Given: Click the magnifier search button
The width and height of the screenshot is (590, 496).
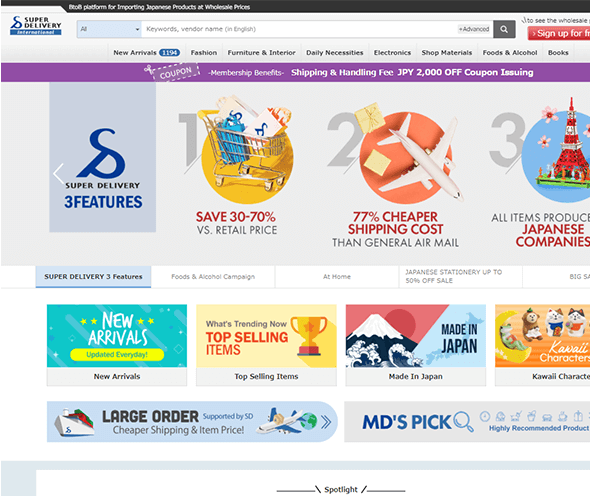Looking at the screenshot, I should tap(504, 29).
